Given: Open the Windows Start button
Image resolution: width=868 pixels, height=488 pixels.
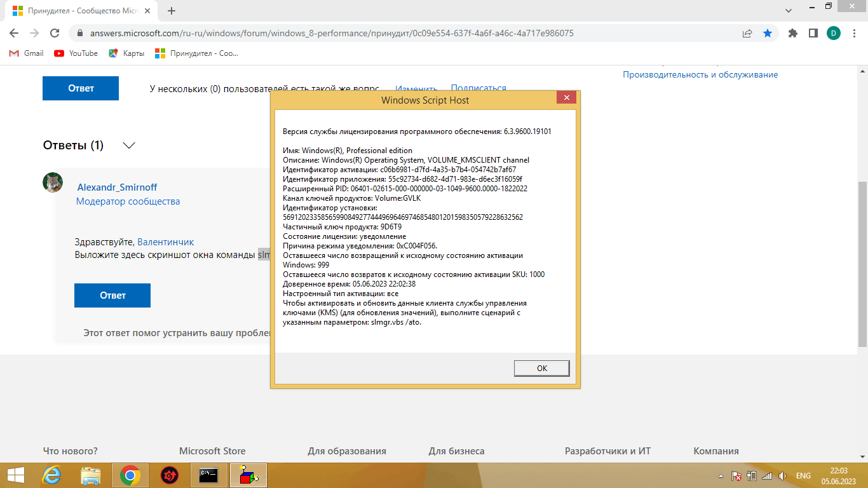Looking at the screenshot, I should click(x=16, y=475).
